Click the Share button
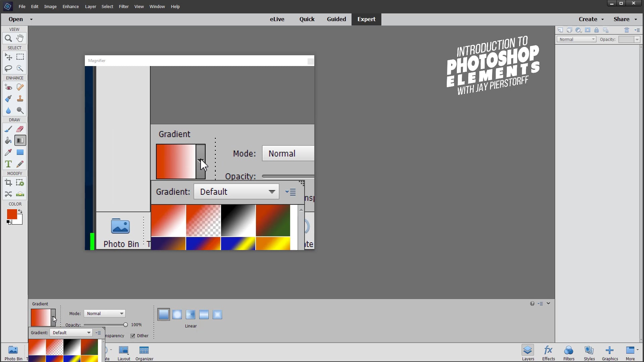This screenshot has height=362, width=644. (x=622, y=19)
